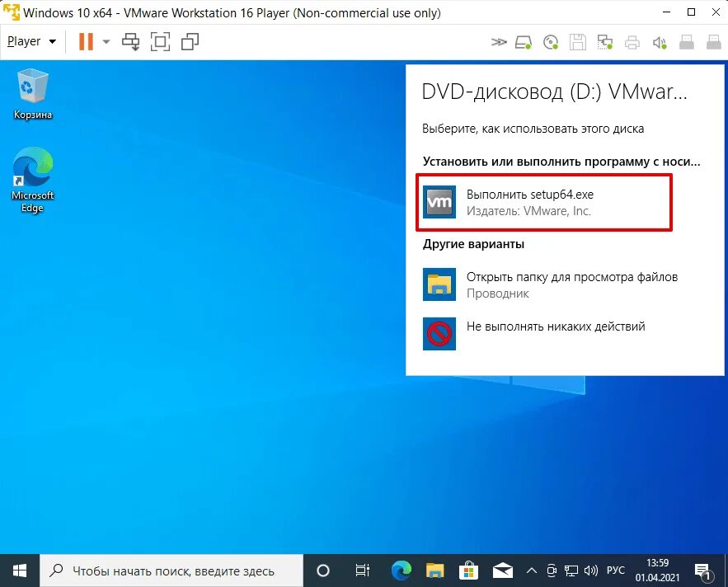728x587 pixels.
Task: Open File Explorer from the taskbar
Action: click(435, 571)
